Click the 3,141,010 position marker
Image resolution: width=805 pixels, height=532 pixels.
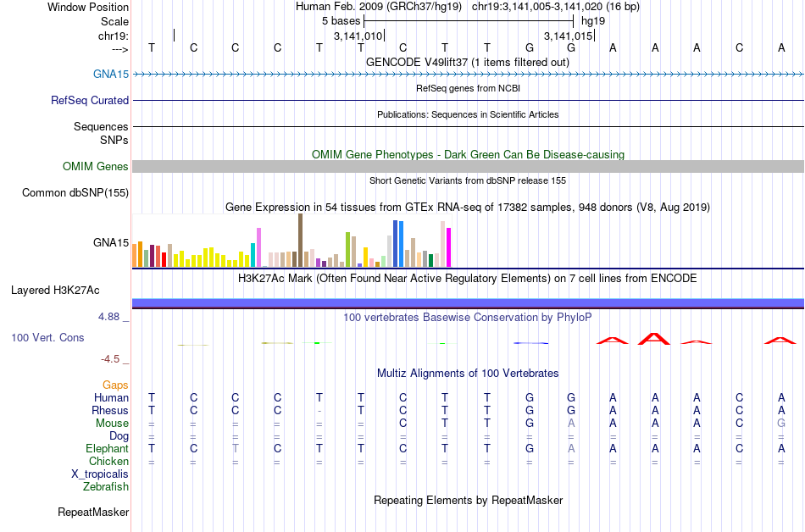click(359, 36)
